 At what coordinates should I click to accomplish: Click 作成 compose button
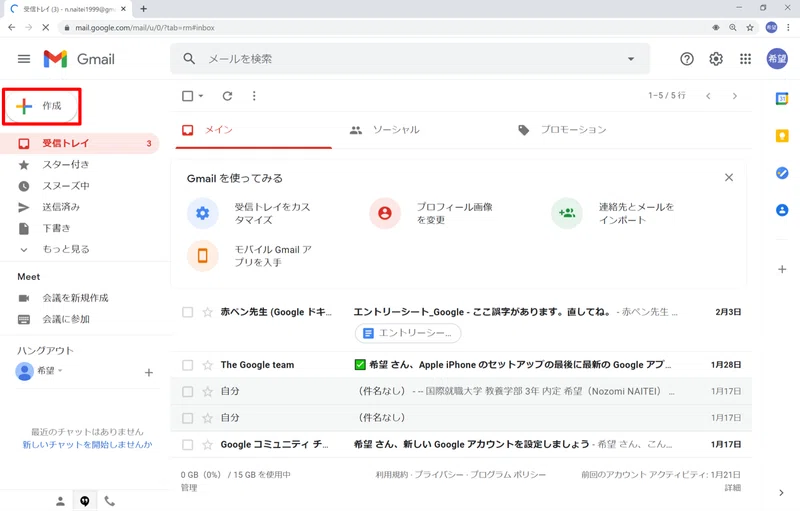[x=42, y=106]
